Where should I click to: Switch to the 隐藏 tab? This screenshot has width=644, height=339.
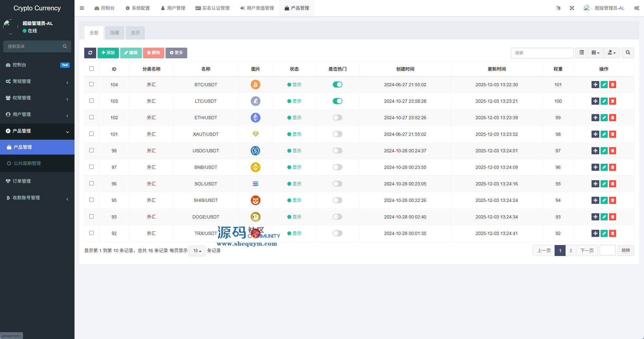115,33
